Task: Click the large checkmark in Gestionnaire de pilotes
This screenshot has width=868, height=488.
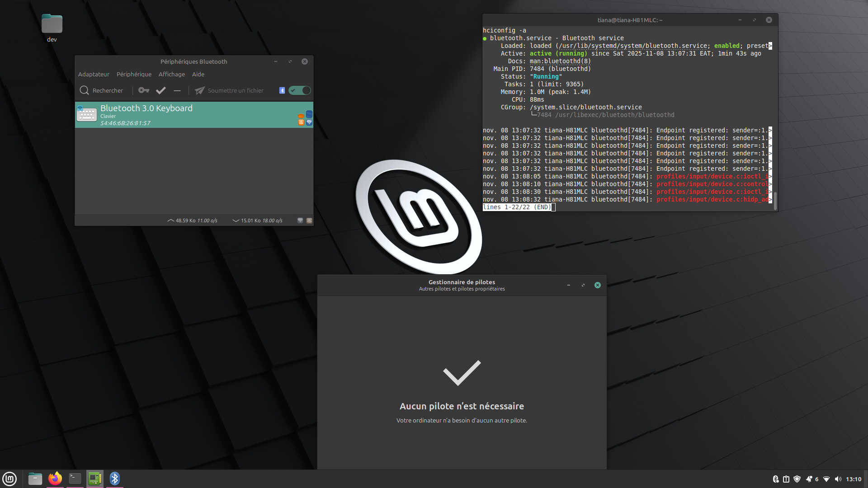Action: coord(462,373)
